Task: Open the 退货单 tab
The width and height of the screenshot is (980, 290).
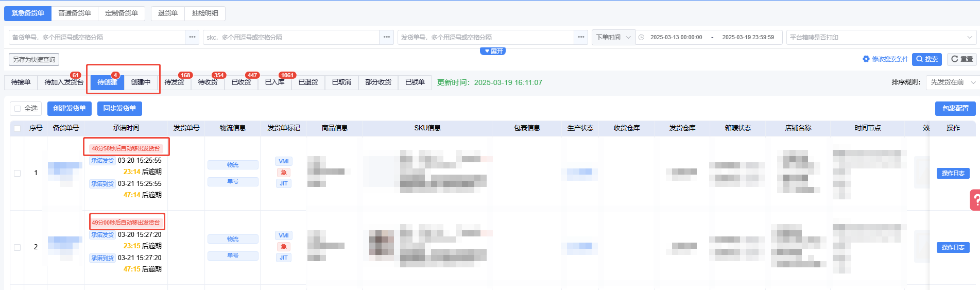Action: tap(168, 13)
